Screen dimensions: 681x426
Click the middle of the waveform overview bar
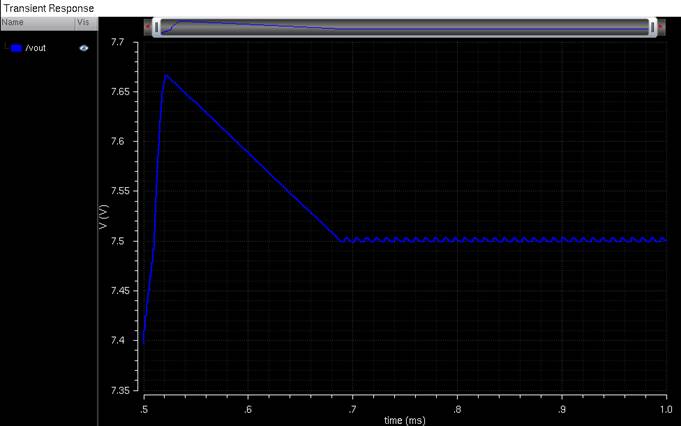[404, 27]
